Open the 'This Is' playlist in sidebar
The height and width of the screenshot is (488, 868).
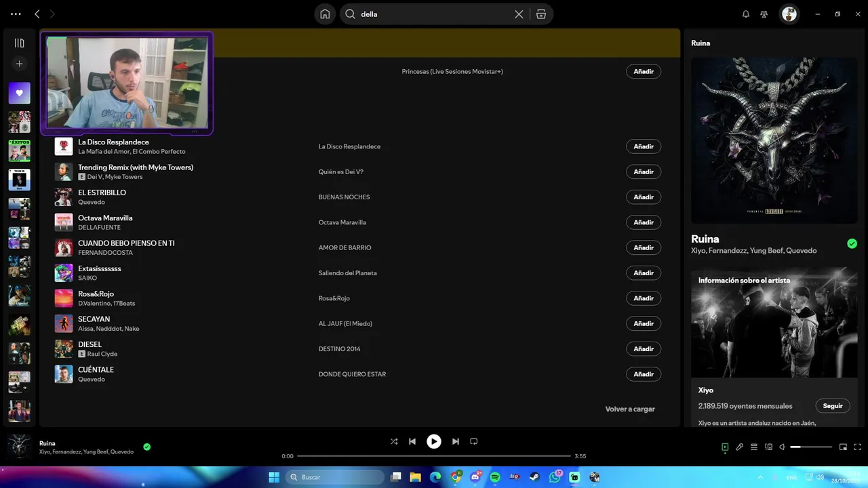tap(19, 180)
